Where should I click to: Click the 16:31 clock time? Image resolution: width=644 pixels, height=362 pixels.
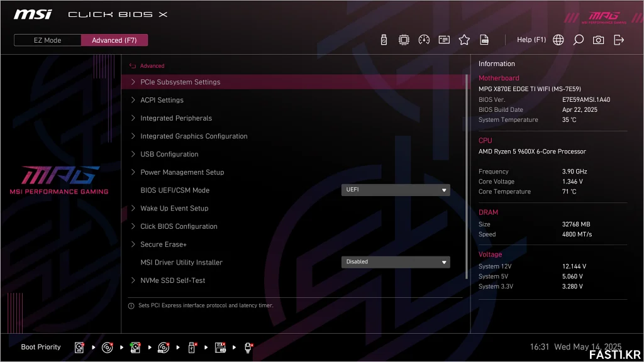tap(539, 347)
